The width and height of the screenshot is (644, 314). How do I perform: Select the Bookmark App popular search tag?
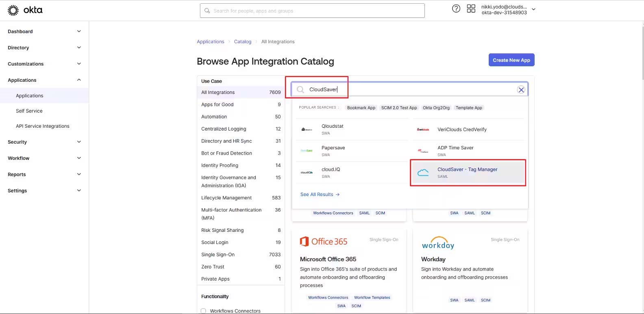tap(361, 108)
